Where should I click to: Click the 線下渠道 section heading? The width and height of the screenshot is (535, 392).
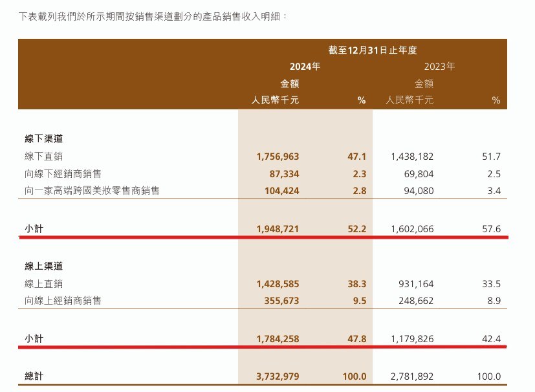(42, 138)
